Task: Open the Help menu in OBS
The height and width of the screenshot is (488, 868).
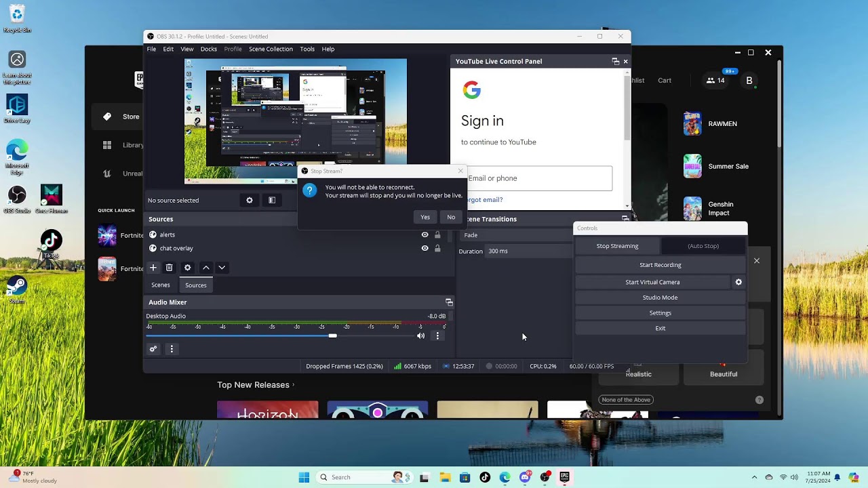Action: (328, 49)
